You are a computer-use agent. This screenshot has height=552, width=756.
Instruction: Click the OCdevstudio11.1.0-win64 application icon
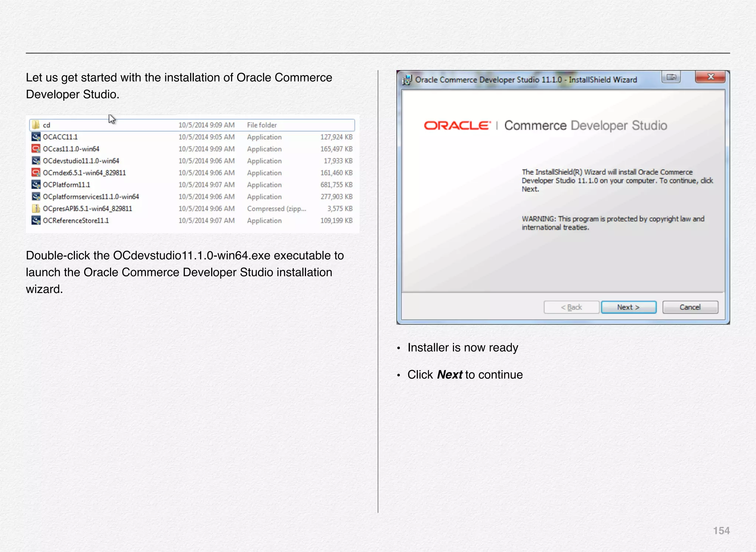click(36, 161)
